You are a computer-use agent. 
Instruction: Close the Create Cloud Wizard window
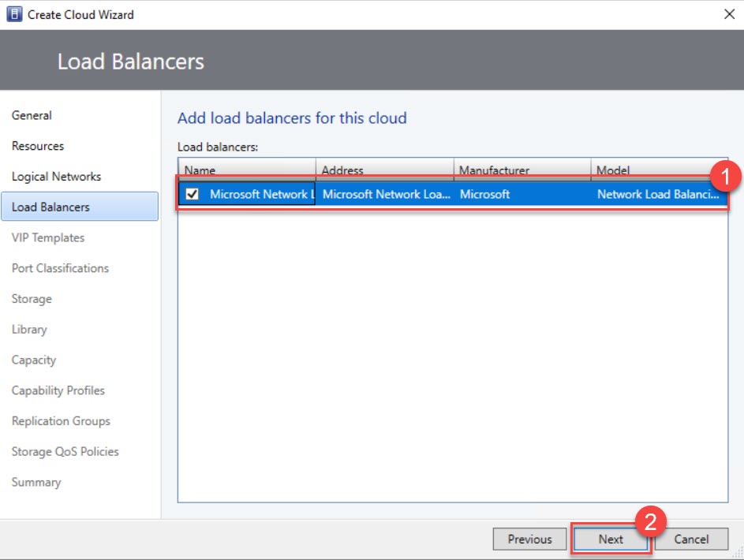point(727,14)
